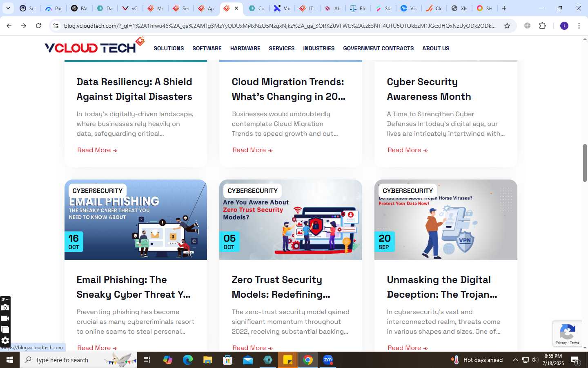
Task: Click the reCAPTCHA badge
Action: 568,334
